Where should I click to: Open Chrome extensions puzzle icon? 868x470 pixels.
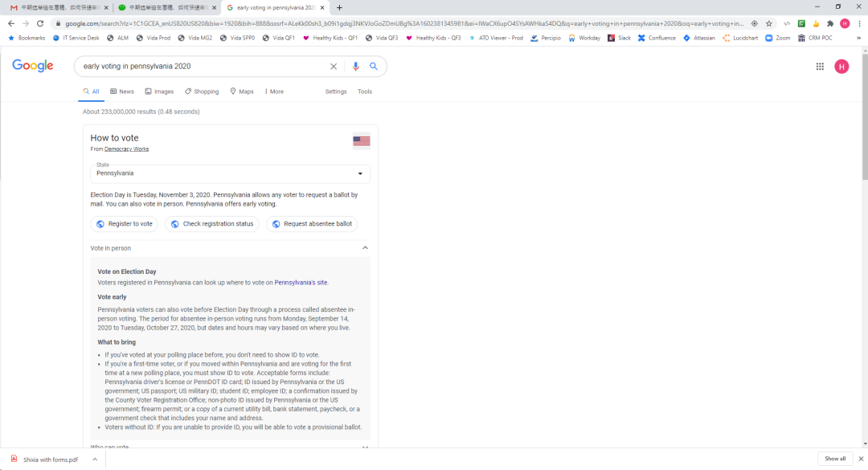(830, 23)
